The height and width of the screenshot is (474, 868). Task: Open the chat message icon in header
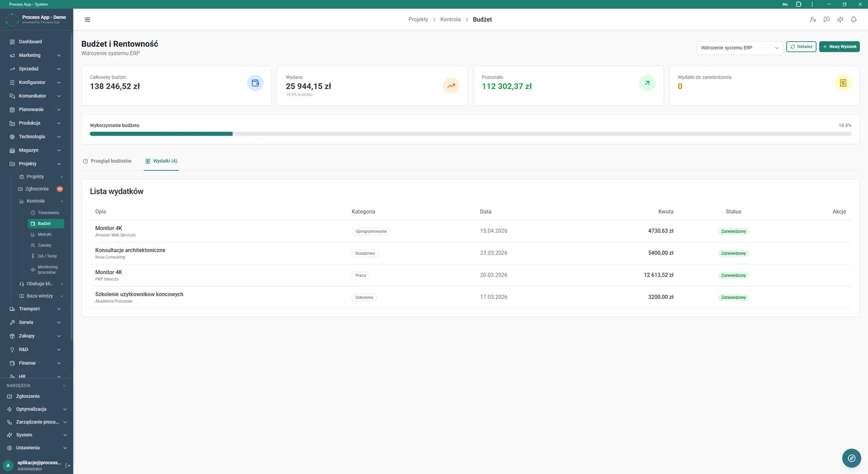tap(826, 20)
